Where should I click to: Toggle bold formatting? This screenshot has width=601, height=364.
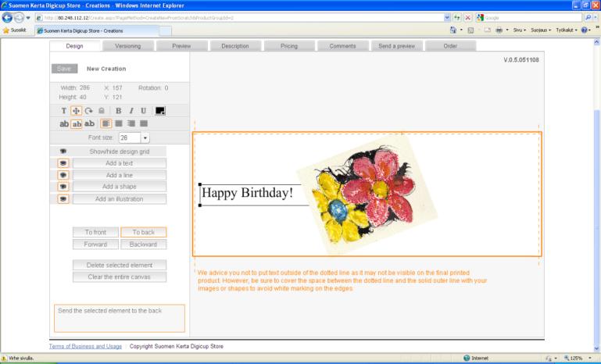[x=119, y=111]
